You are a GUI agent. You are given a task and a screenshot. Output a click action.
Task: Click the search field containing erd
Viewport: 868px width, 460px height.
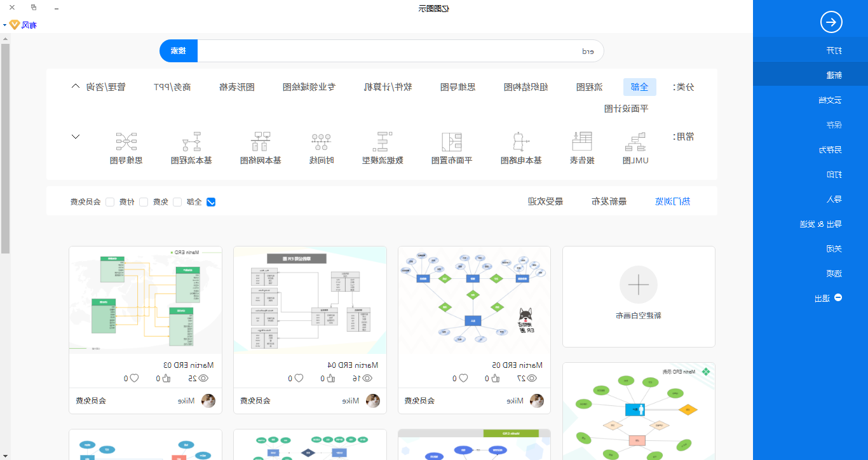point(400,51)
